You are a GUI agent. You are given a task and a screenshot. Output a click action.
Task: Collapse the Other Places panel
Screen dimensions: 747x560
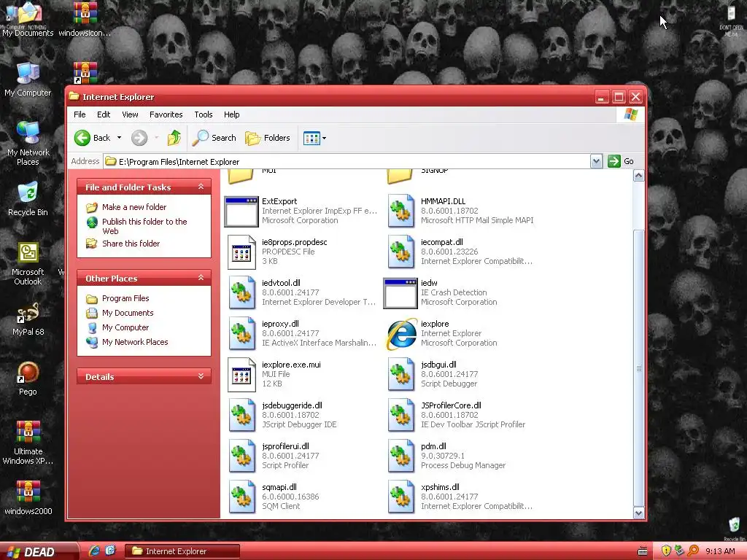pyautogui.click(x=201, y=278)
